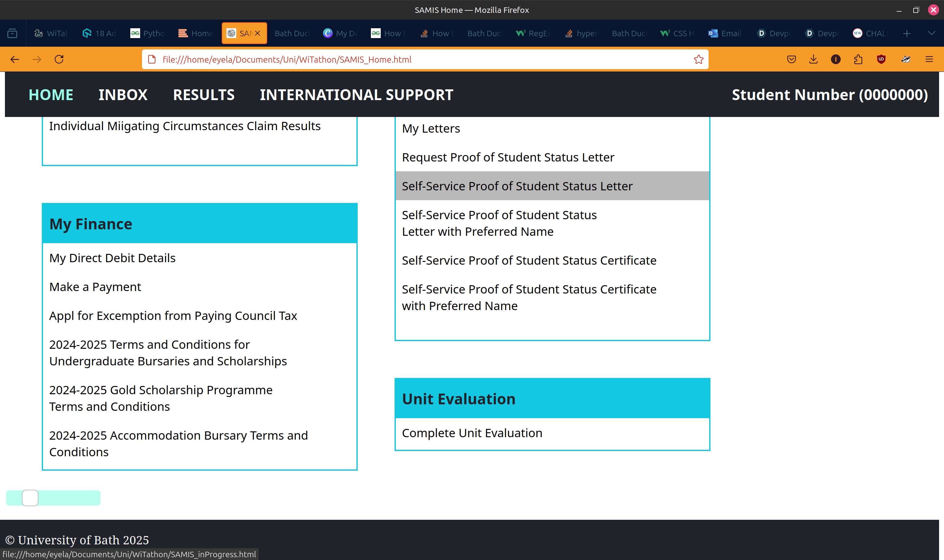The height and width of the screenshot is (560, 944).
Task: Switch to the Email tab
Action: click(725, 33)
